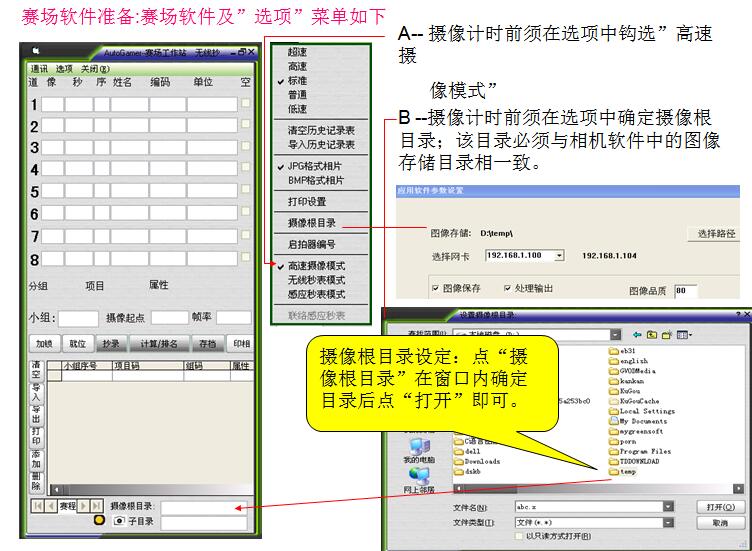Viewport: 752px width, 551px height.
Task: Click the 加锁 button
Action: pyautogui.click(x=44, y=343)
